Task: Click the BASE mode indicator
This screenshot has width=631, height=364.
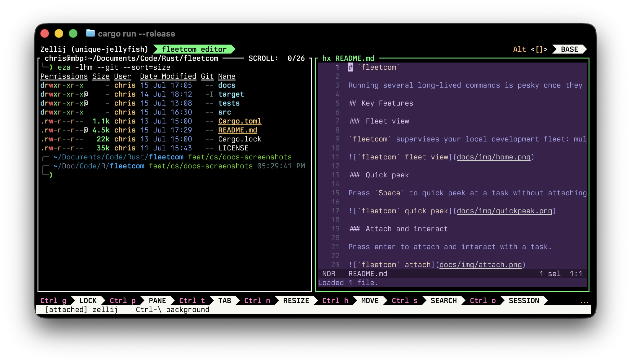Action: click(569, 49)
